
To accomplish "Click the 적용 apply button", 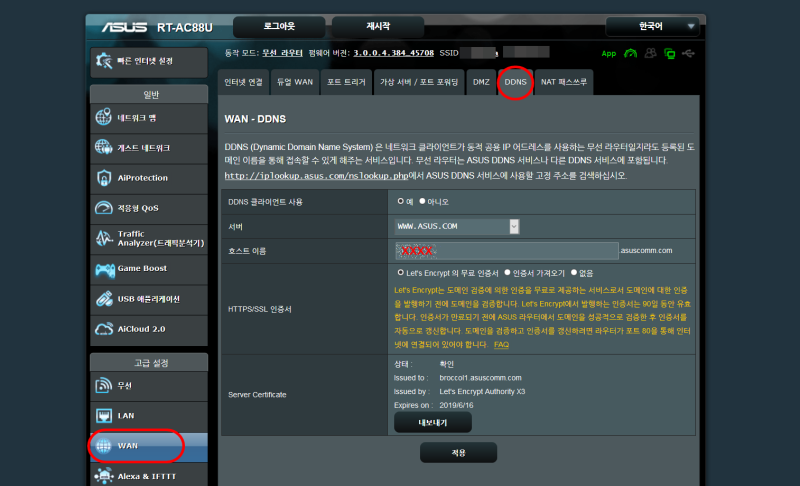I will tap(458, 453).
